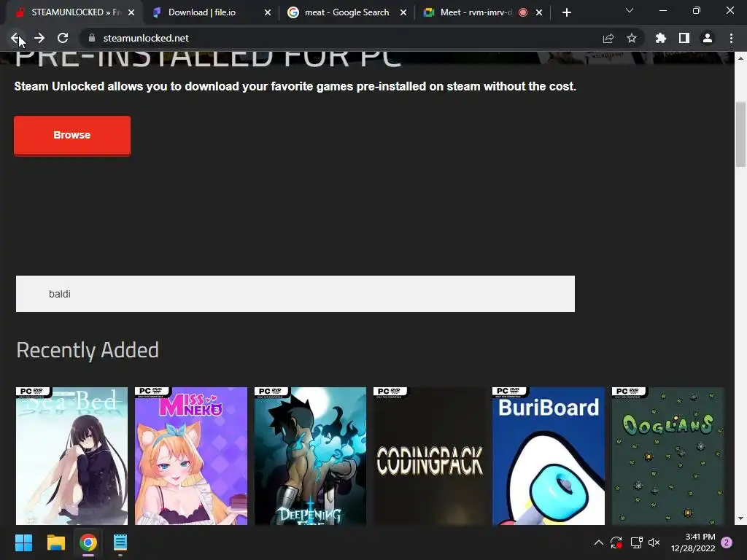
Task: Open File Explorer from the taskbar
Action: pyautogui.click(x=56, y=542)
